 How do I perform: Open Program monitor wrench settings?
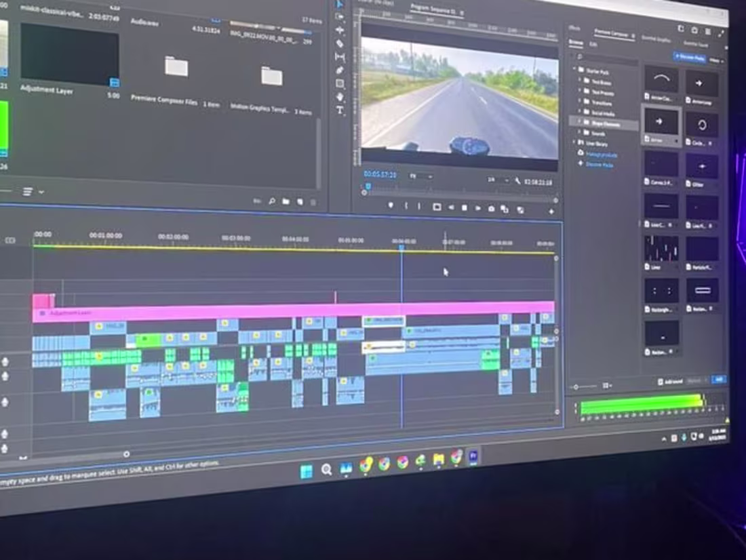[x=517, y=181]
